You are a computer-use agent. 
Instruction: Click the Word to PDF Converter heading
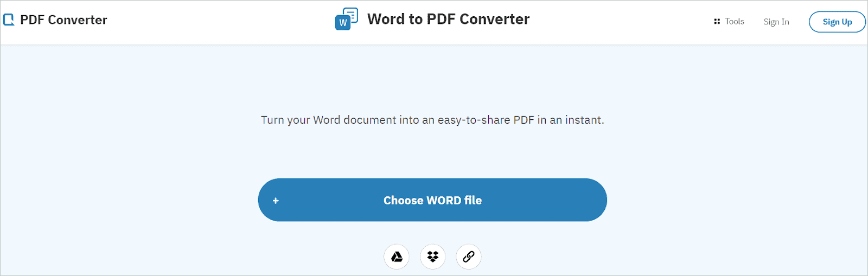(x=448, y=19)
